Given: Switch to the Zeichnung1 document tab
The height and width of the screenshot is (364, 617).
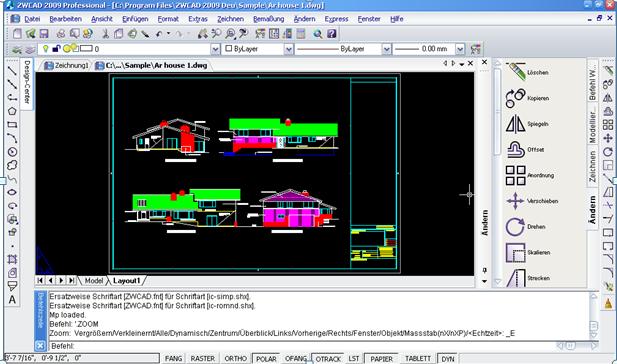Looking at the screenshot, I should 66,65.
